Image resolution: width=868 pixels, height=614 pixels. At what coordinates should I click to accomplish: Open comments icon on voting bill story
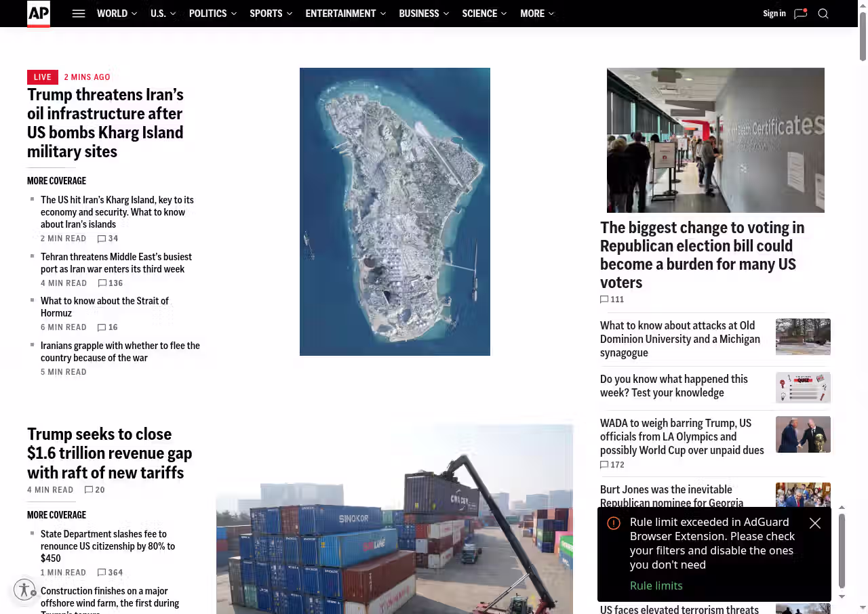[x=604, y=300]
